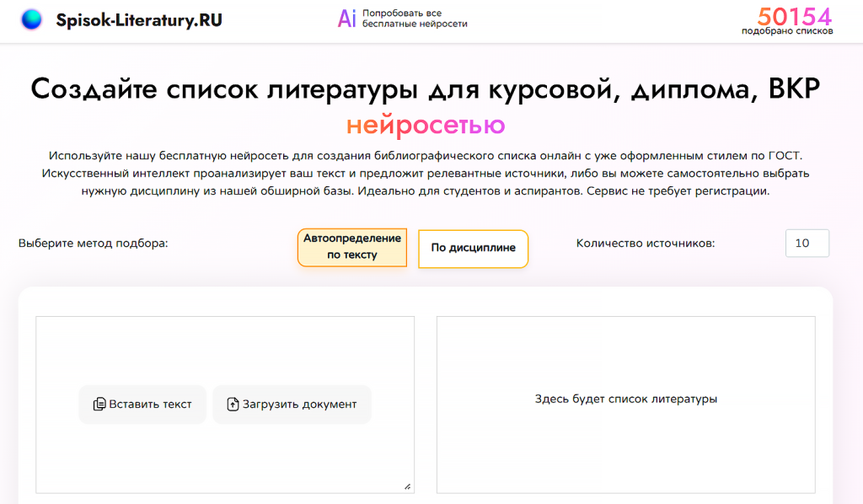Switch to По дисциплине selection mode
This screenshot has height=504, width=863.
tap(473, 249)
